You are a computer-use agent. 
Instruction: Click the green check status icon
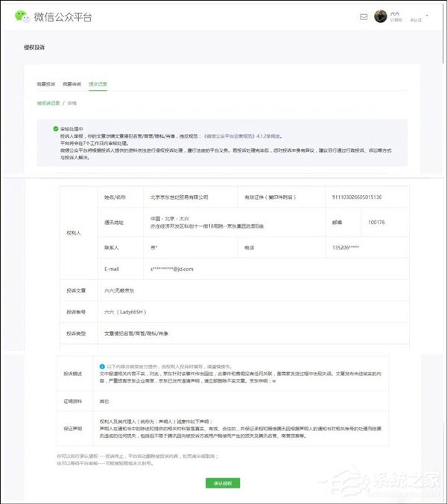coord(56,129)
